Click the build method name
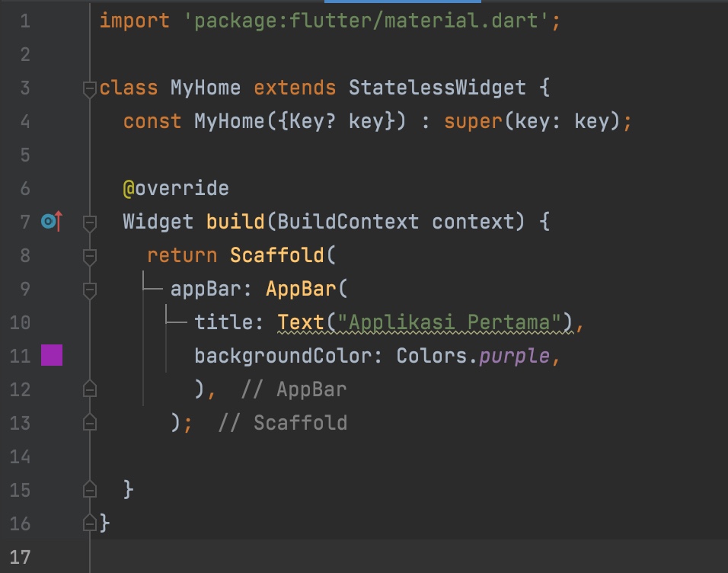The width and height of the screenshot is (728, 573). tap(235, 222)
